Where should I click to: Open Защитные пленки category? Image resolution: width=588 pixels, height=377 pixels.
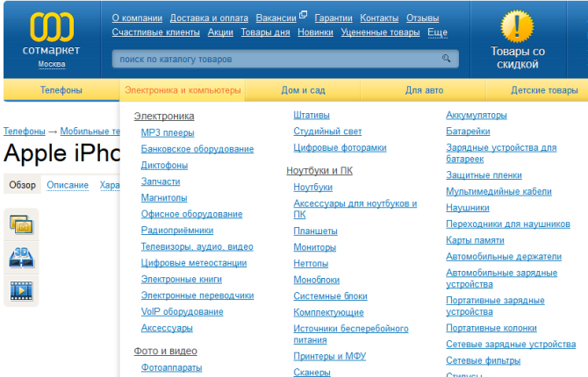click(x=484, y=175)
